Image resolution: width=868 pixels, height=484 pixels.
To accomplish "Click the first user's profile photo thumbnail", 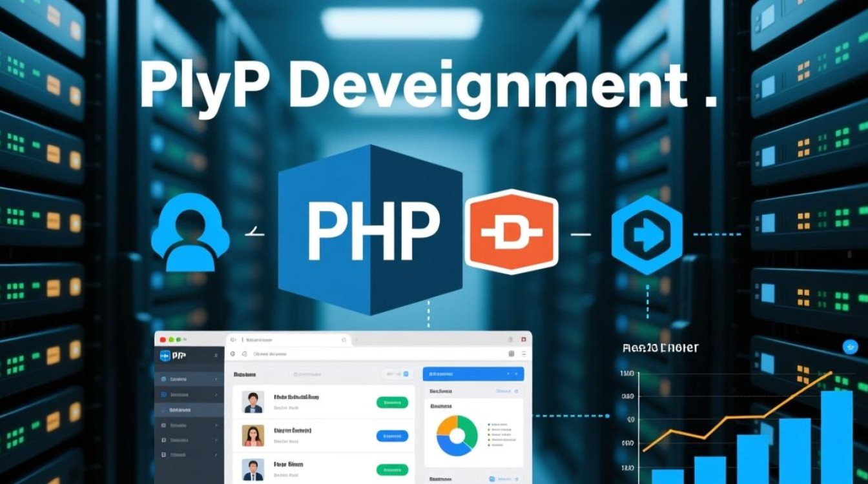I will click(253, 401).
